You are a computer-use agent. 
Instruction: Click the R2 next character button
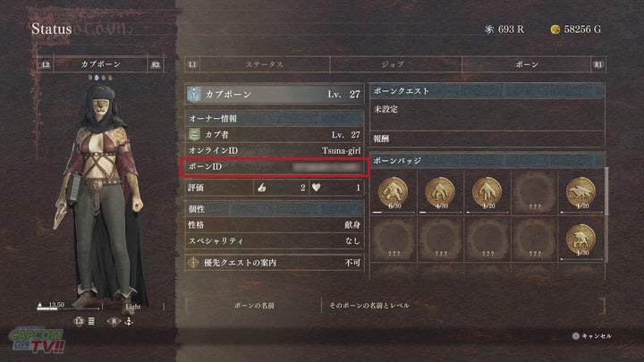click(156, 65)
